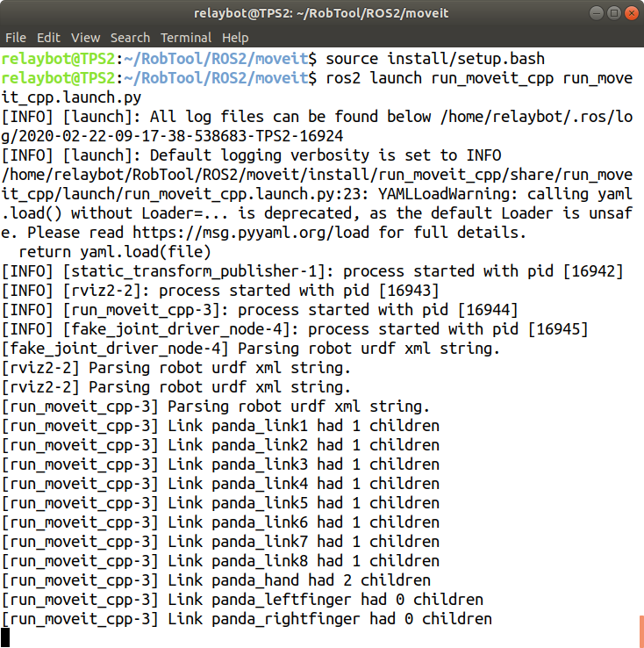Click the 'return yaml.load(file)' line
This screenshot has height=648, width=644.
point(115,252)
